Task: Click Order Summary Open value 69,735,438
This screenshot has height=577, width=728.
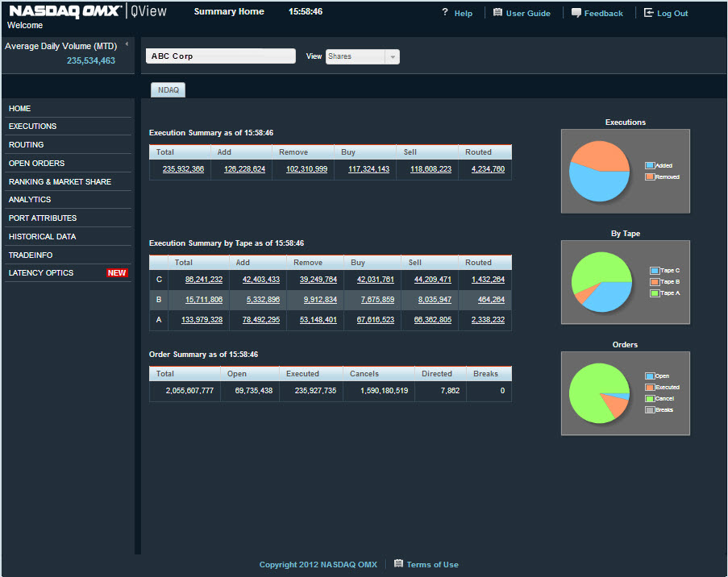Action: coord(253,391)
